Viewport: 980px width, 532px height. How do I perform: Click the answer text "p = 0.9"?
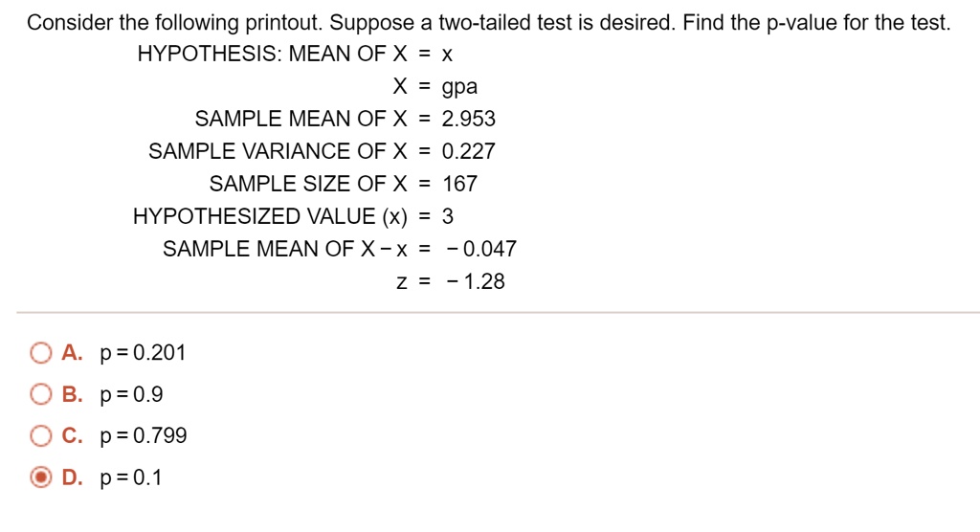click(132, 395)
